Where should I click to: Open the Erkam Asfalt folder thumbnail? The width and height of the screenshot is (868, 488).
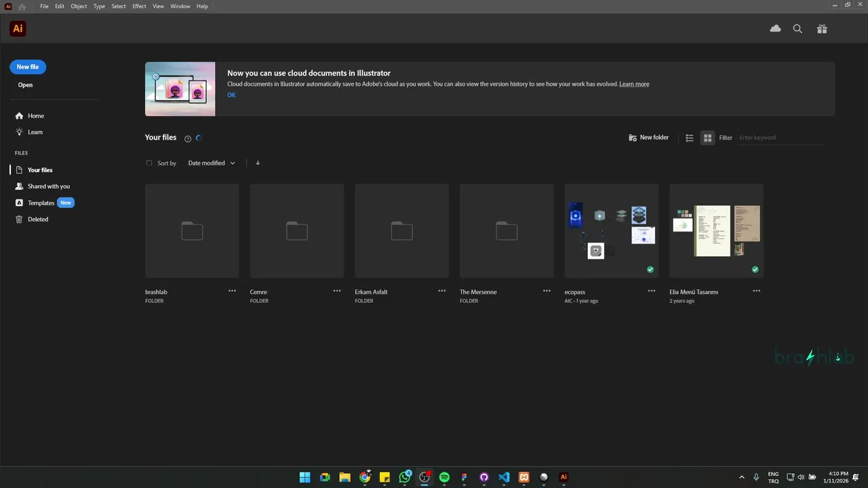(x=401, y=230)
